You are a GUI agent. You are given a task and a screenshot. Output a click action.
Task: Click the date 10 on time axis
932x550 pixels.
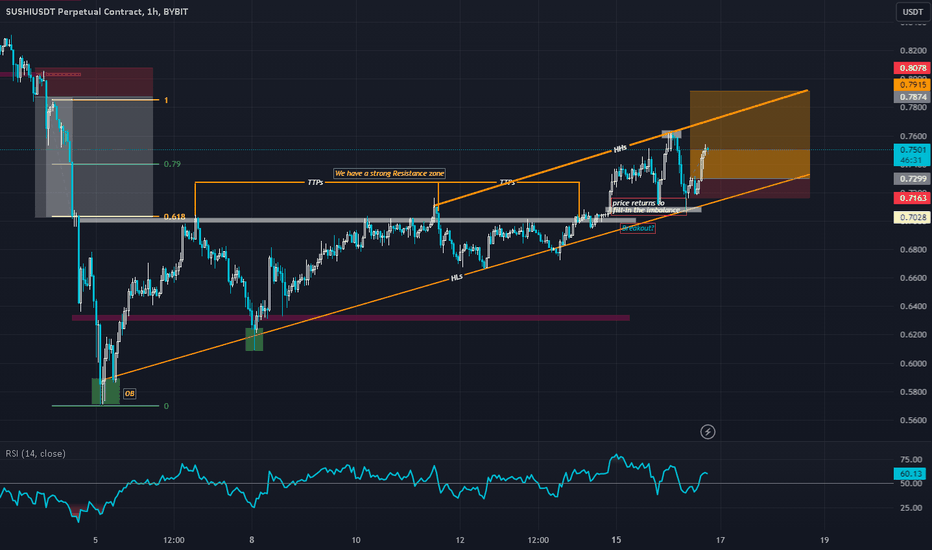point(355,540)
